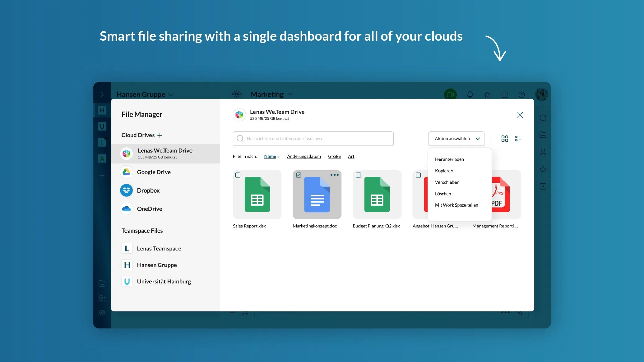Sort files by Name
This screenshot has height=362, width=644.
270,156
